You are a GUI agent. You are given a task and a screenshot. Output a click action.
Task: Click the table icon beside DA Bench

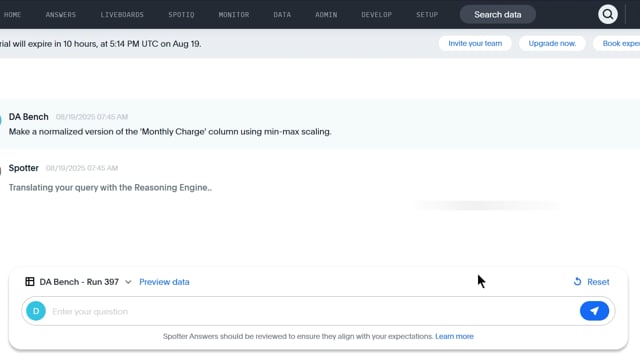30,282
